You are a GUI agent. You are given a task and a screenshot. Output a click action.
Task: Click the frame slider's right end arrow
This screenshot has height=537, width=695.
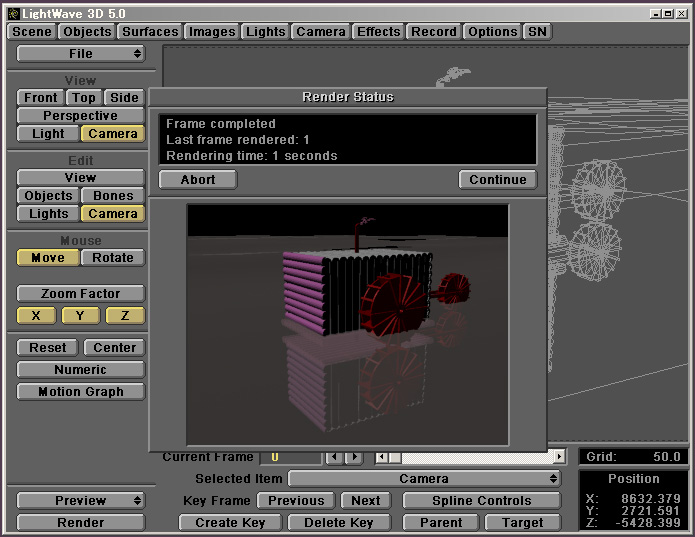click(558, 458)
